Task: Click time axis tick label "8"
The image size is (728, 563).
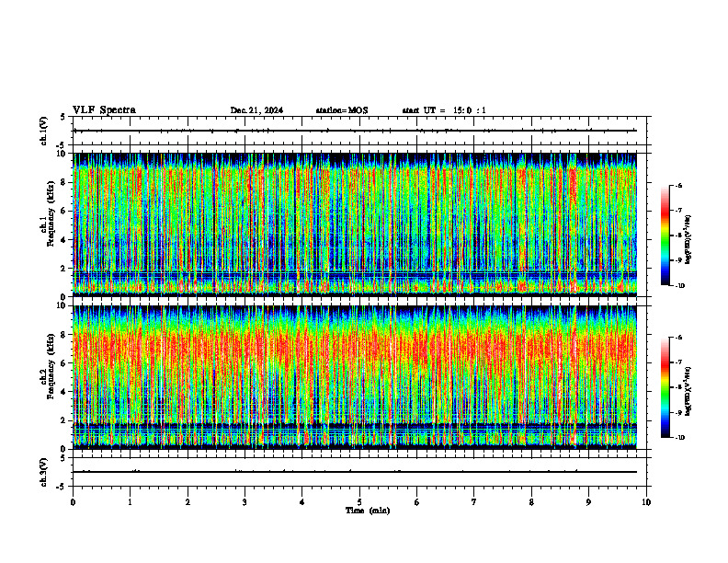Action: coord(531,502)
